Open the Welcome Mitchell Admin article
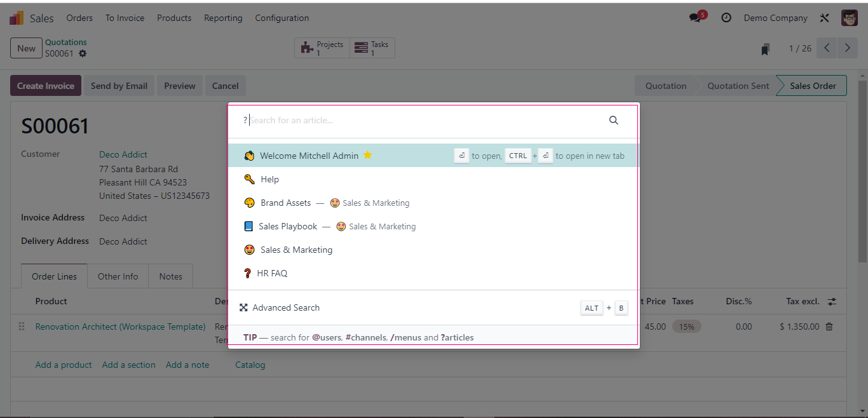The width and height of the screenshot is (868, 418). tap(433, 156)
